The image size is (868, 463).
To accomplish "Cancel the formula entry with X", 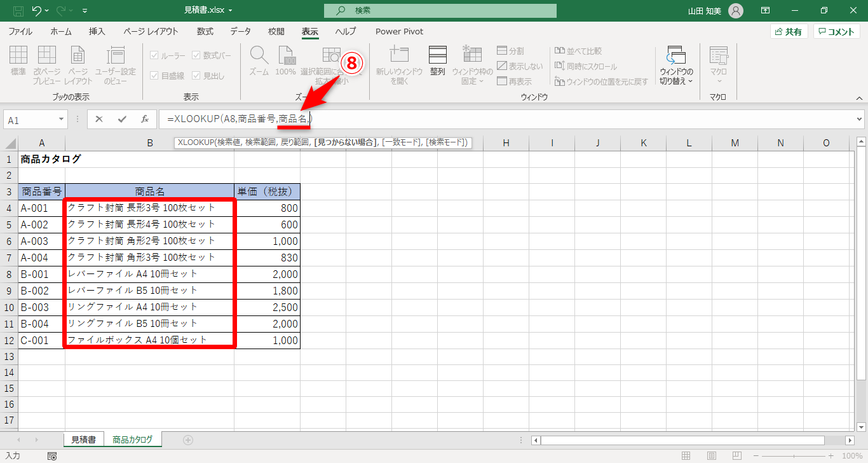I will (x=100, y=119).
